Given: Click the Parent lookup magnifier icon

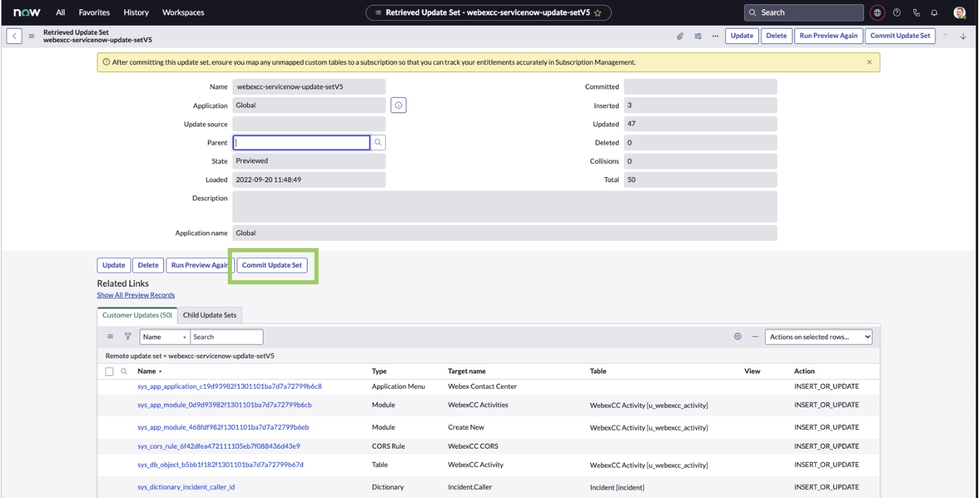Looking at the screenshot, I should 378,143.
